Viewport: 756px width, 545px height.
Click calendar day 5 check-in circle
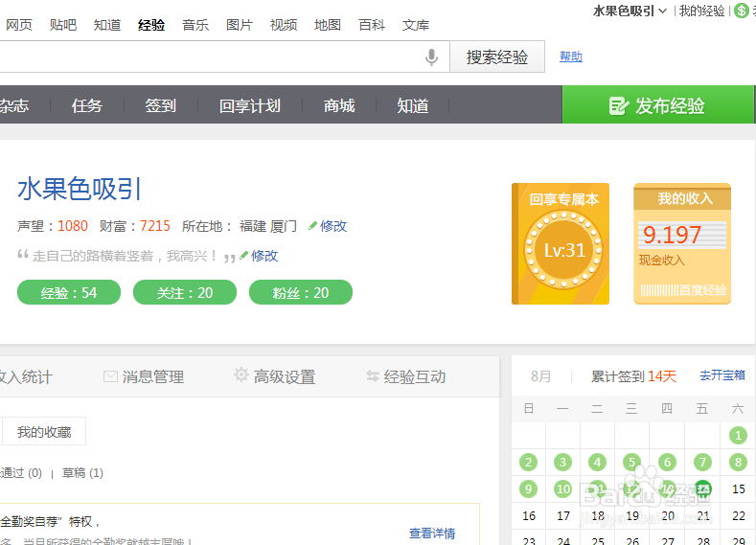631,463
